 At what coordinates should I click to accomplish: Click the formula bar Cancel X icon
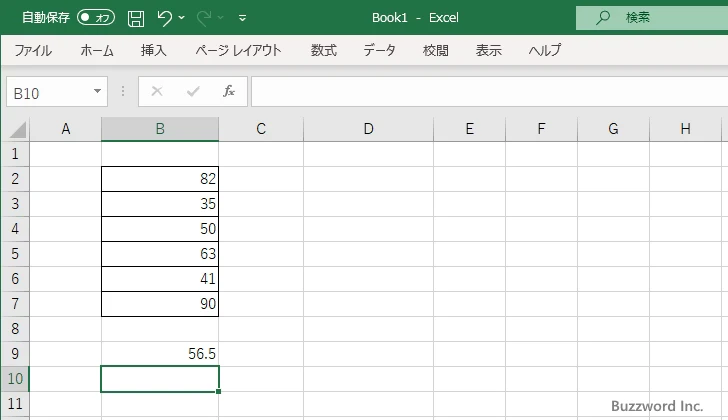tap(157, 92)
